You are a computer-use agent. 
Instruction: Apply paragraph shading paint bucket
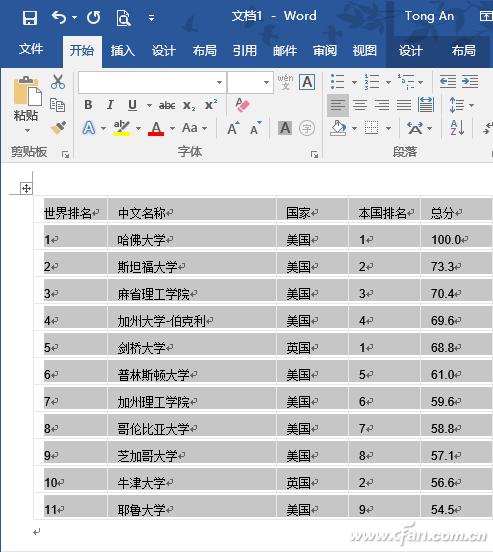coord(338,128)
